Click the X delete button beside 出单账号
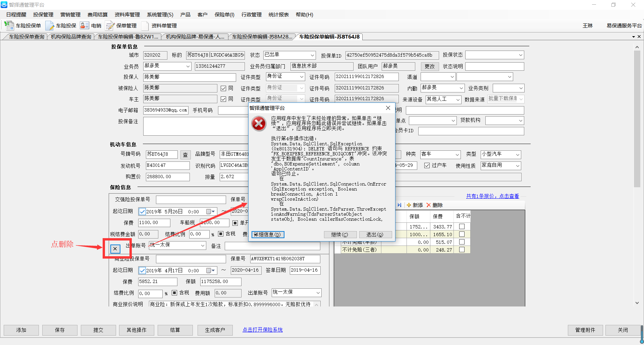The width and height of the screenshot is (644, 345). pyautogui.click(x=115, y=249)
